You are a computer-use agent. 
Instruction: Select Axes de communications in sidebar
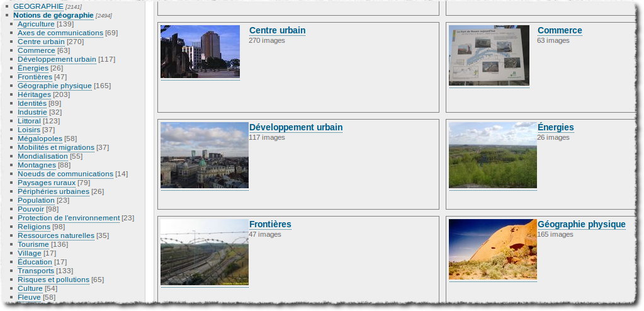(x=60, y=33)
